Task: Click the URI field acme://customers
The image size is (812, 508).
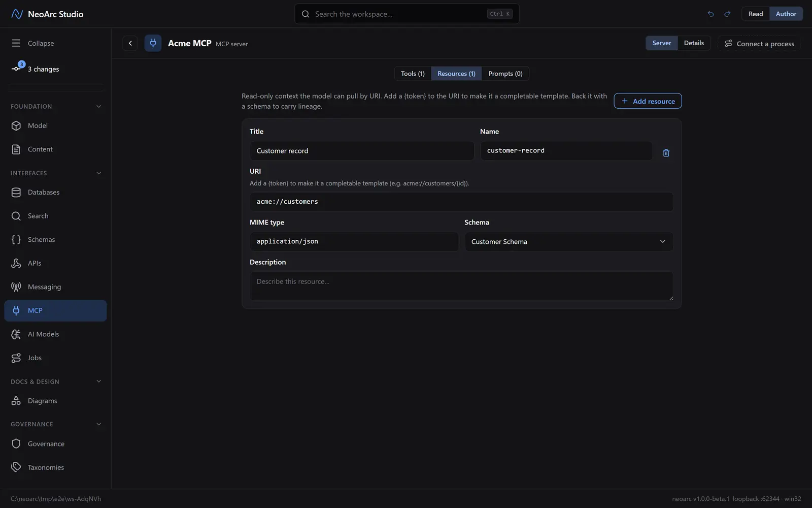Action: (x=461, y=202)
